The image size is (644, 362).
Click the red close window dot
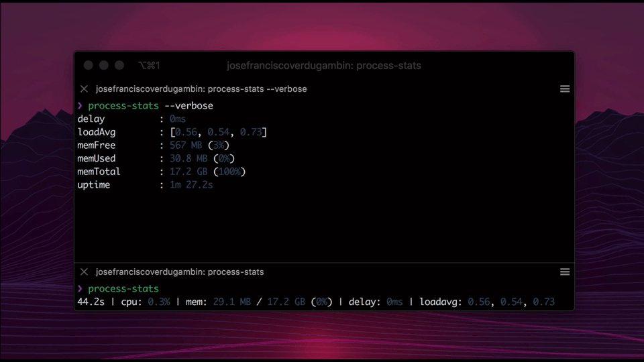point(89,65)
